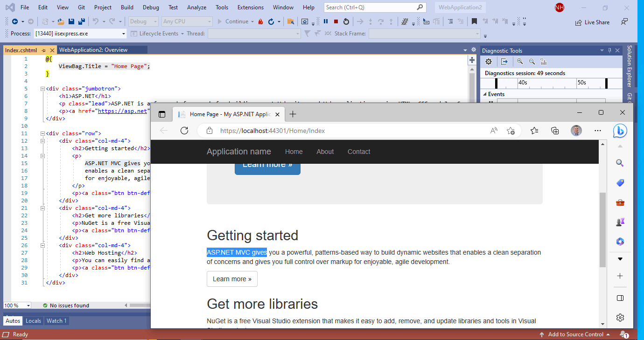Screen dimensions: 644x340
Task: Click the notifications bell in the status bar
Action: click(x=623, y=334)
